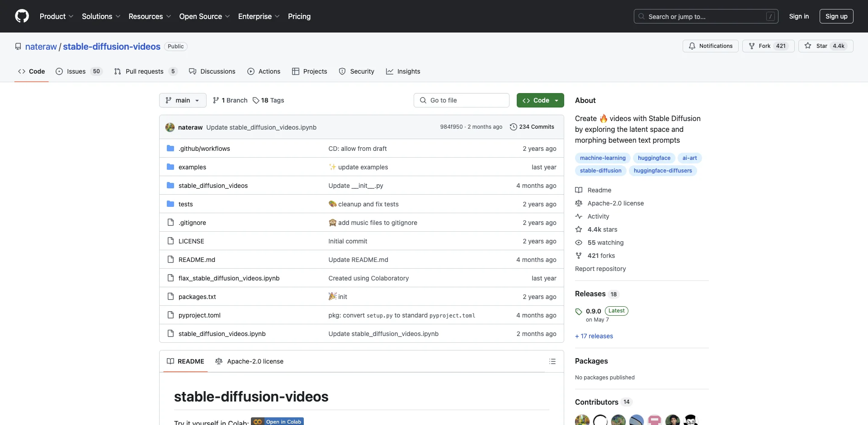Open the Pricing page
868x425 pixels.
[x=299, y=16]
